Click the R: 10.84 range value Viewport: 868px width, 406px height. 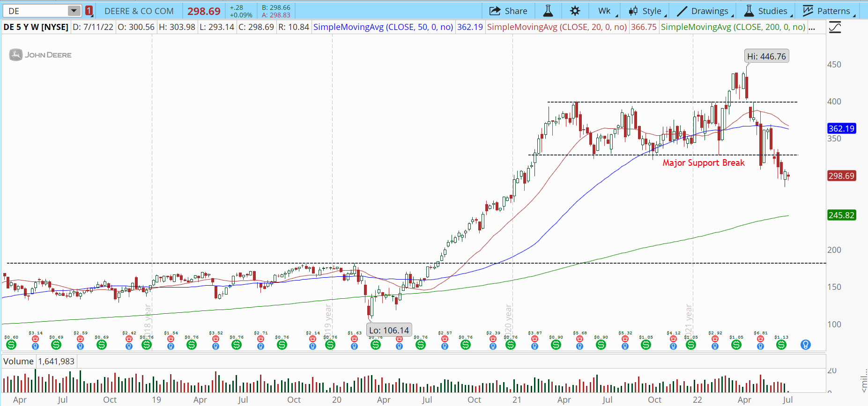pos(294,27)
